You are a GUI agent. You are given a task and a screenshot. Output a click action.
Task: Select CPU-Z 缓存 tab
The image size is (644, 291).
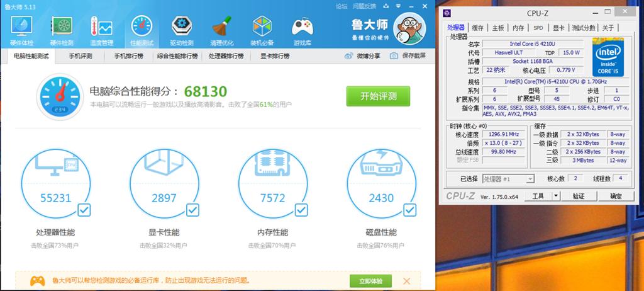click(478, 28)
